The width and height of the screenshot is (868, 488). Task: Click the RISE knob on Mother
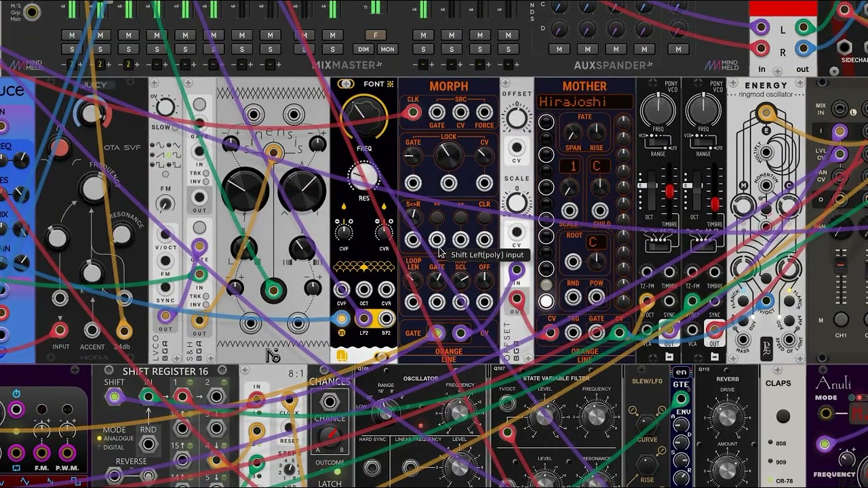point(597,133)
